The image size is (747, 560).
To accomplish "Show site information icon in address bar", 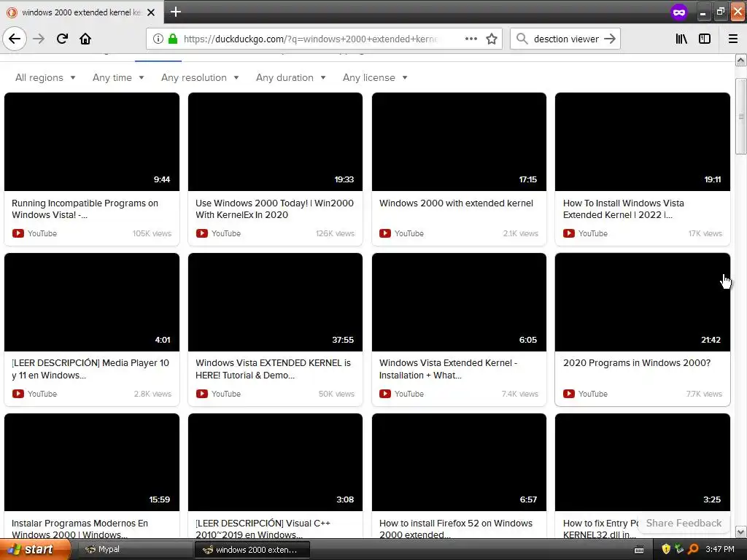I will pyautogui.click(x=158, y=39).
